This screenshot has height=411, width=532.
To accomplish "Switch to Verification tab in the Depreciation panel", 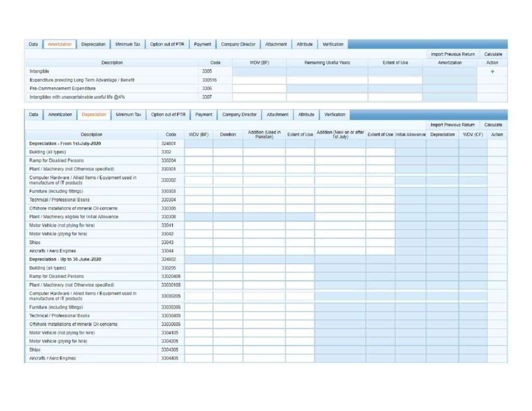I will tap(335, 115).
